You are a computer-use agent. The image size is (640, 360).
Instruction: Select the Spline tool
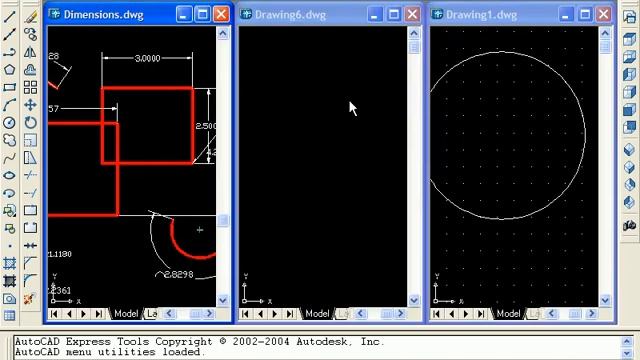coord(9,158)
